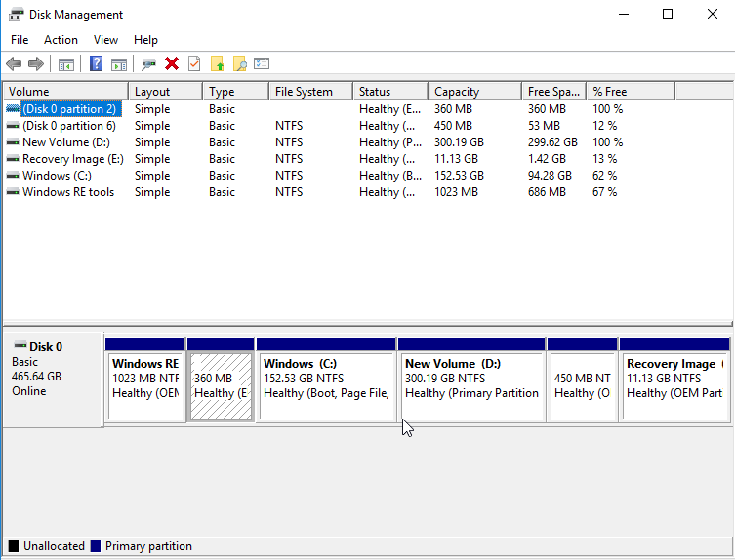Click the Forward arrow toolbar icon

pyautogui.click(x=36, y=64)
